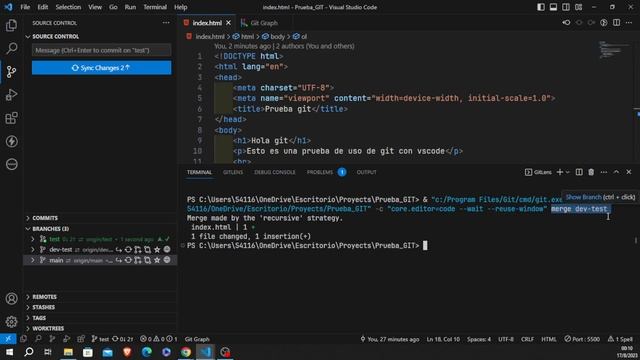Image resolution: width=640 pixels, height=360 pixels.
Task: Click test branch indicator in status bar
Action: tap(100, 339)
